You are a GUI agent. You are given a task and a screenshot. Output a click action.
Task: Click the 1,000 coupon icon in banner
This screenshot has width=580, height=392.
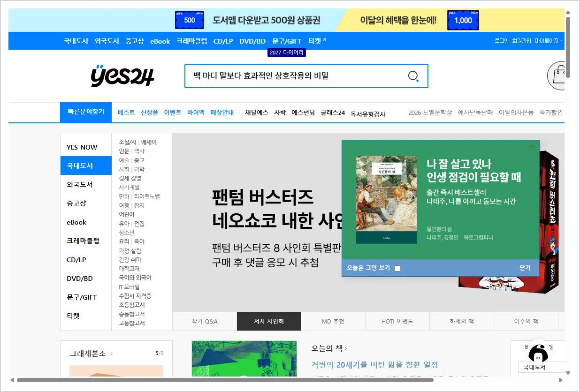[x=463, y=20]
